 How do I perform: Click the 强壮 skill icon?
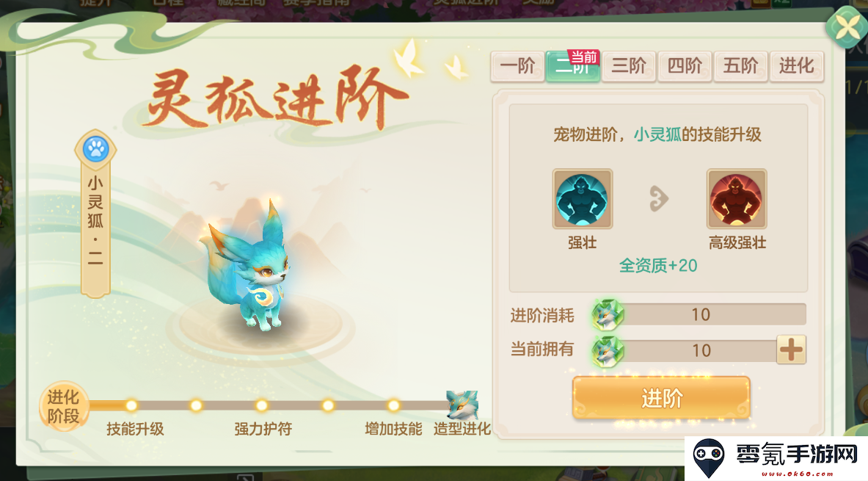point(583,199)
